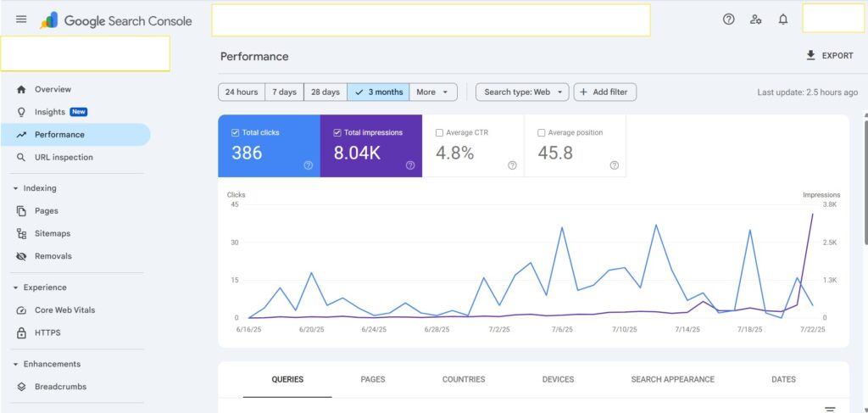Screen dimensions: 868x413
Task: Click the URL inspection search field
Action: tap(431, 20)
